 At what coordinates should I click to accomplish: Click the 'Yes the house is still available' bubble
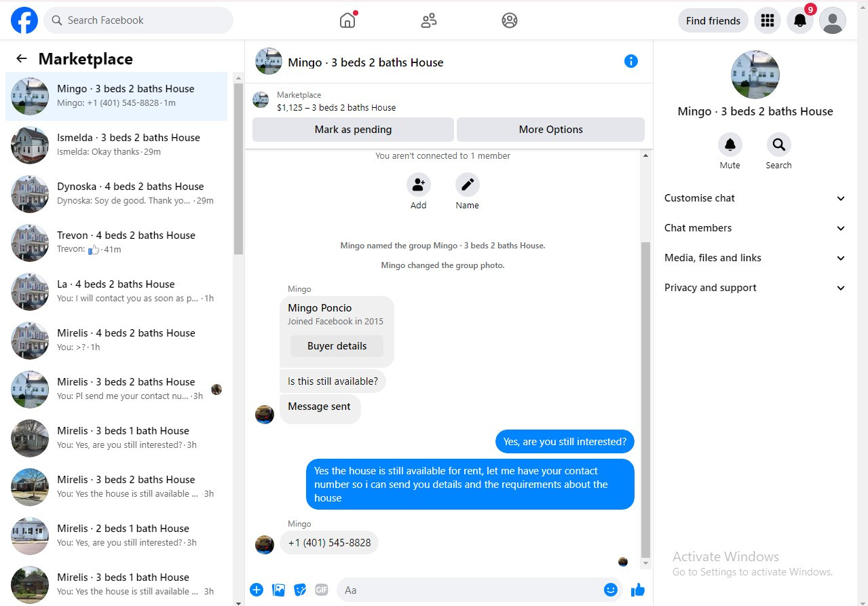470,485
